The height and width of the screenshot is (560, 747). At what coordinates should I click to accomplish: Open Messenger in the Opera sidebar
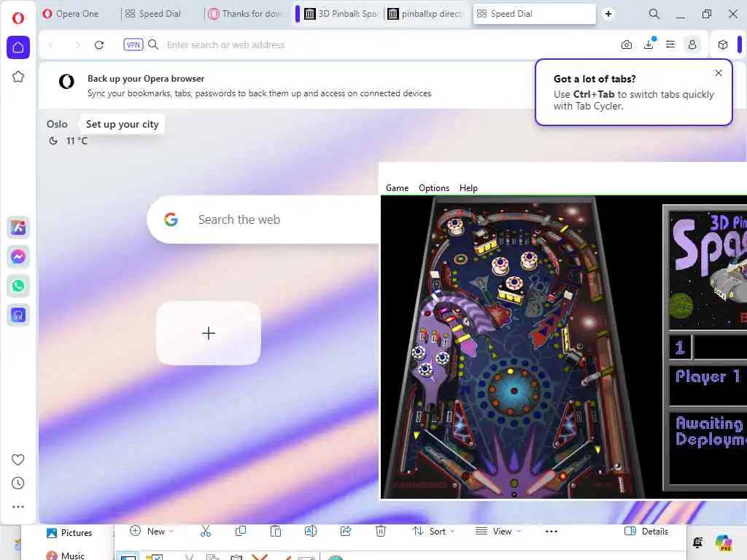tap(18, 257)
